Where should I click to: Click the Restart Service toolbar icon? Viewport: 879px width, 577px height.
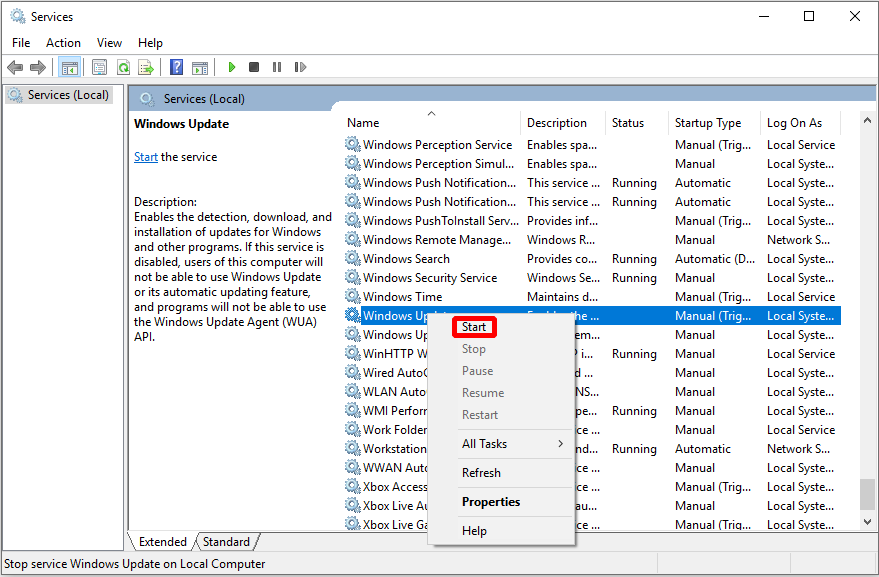(300, 67)
